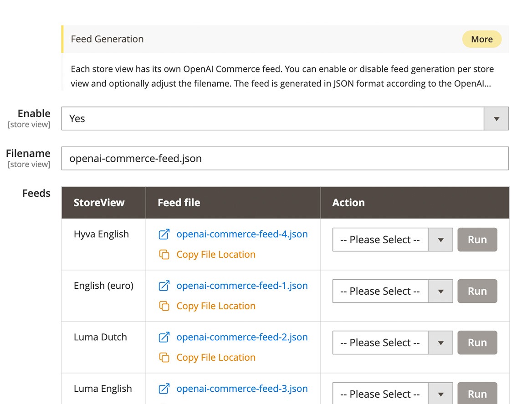Click external link icon for openai-commerce-feed-1.json

click(x=164, y=286)
